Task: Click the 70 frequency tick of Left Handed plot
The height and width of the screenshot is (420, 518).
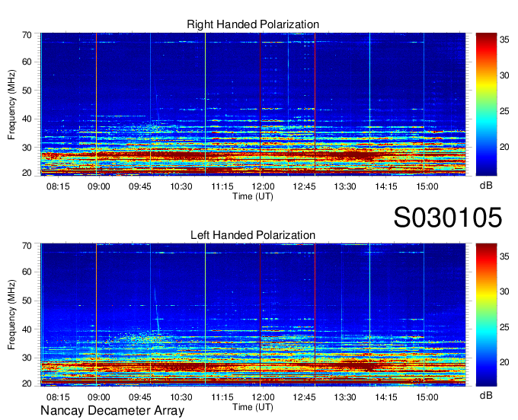Action: point(27,246)
